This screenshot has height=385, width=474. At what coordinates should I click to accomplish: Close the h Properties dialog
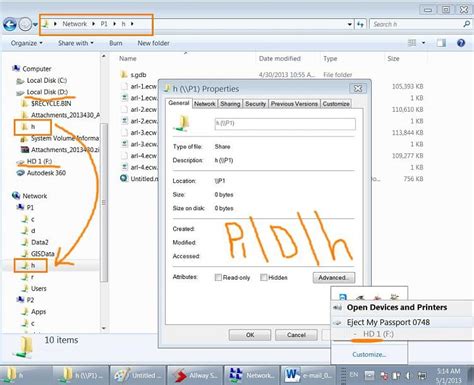click(x=357, y=89)
